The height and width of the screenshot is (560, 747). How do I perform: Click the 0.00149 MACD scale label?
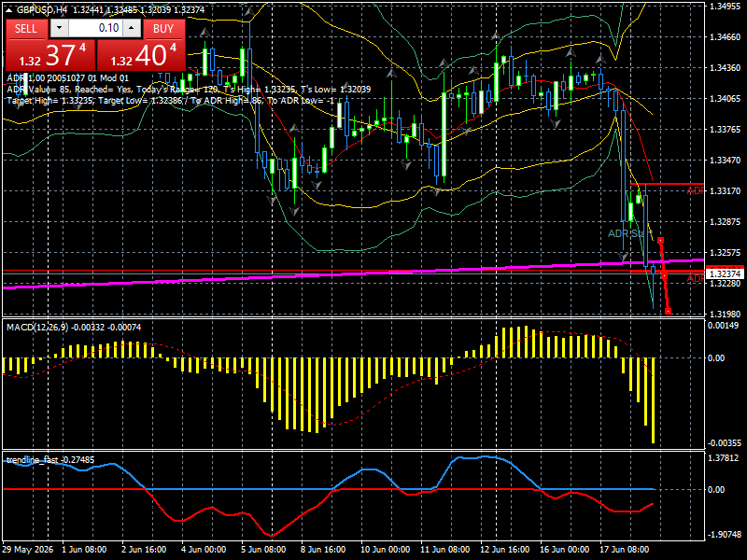723,325
